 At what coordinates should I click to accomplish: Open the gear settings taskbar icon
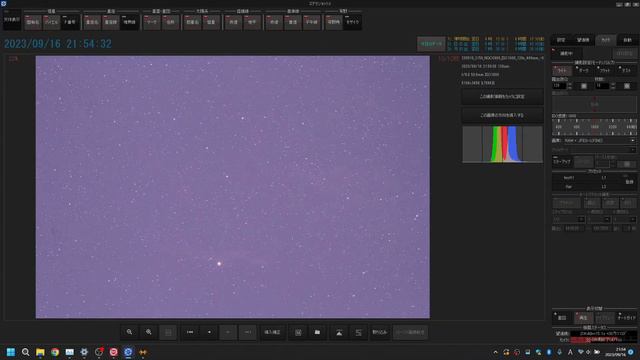84,352
